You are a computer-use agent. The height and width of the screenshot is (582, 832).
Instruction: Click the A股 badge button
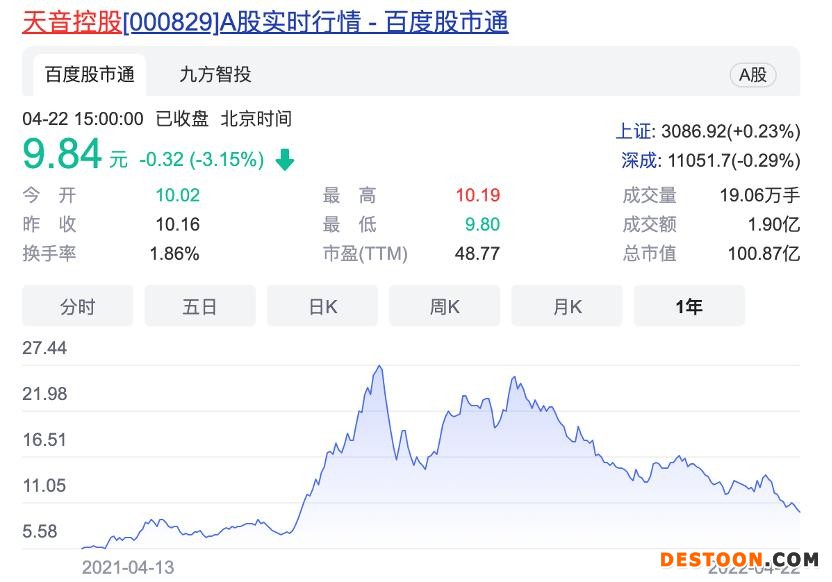tap(752, 75)
